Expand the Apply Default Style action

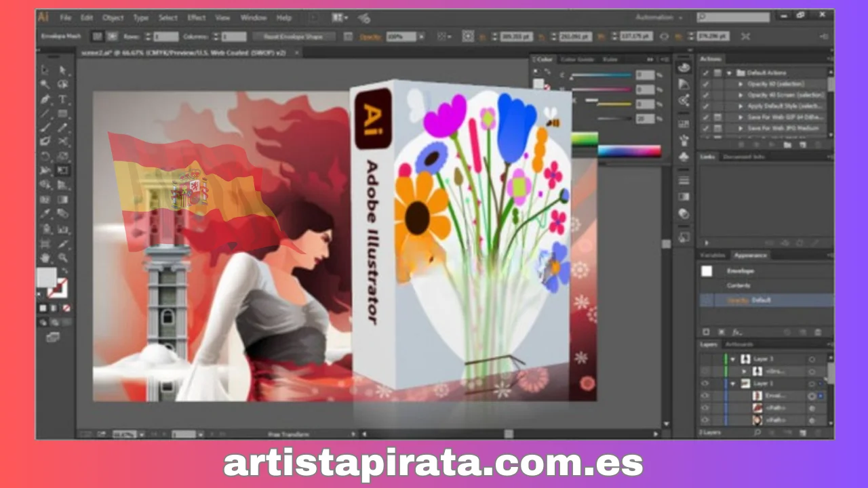click(x=741, y=106)
